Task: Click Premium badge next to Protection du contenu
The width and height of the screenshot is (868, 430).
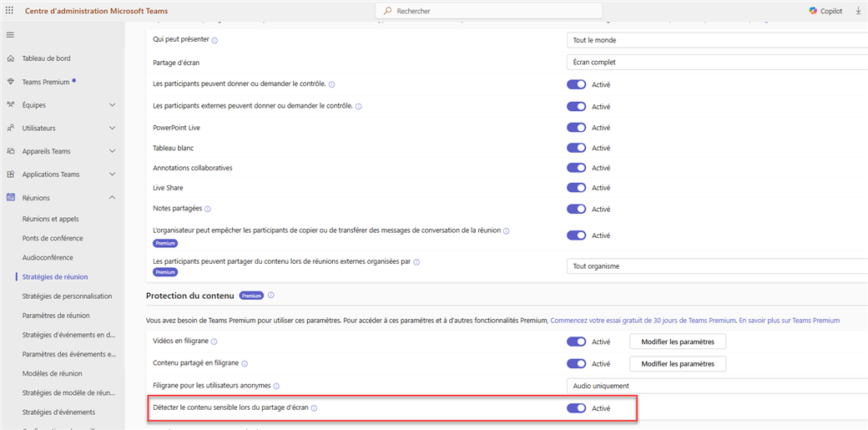Action: [x=251, y=296]
